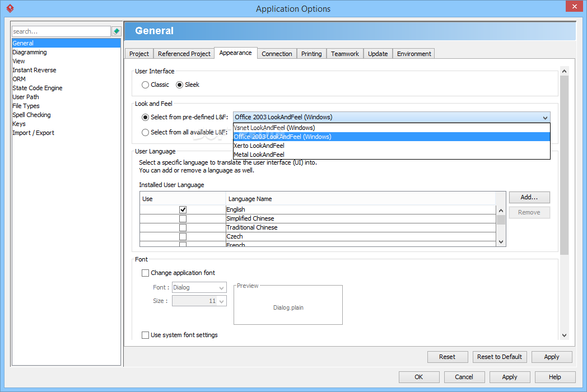587x392 pixels.
Task: Click the search filter icon beside search field
Action: 117,31
